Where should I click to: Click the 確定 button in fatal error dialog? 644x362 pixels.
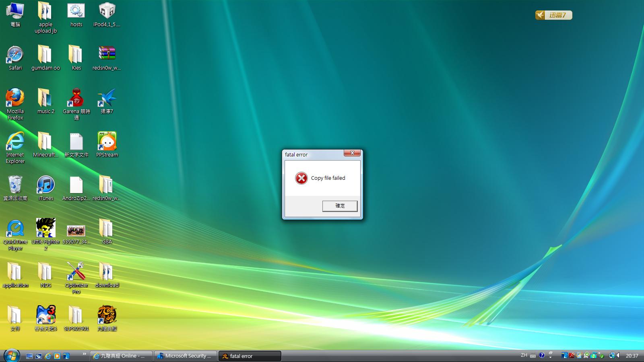click(340, 206)
